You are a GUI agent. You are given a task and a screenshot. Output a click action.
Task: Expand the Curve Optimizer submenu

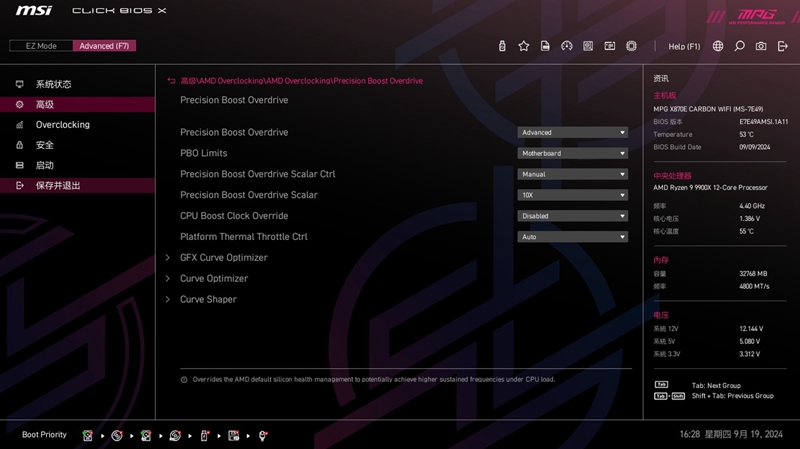pyautogui.click(x=213, y=279)
